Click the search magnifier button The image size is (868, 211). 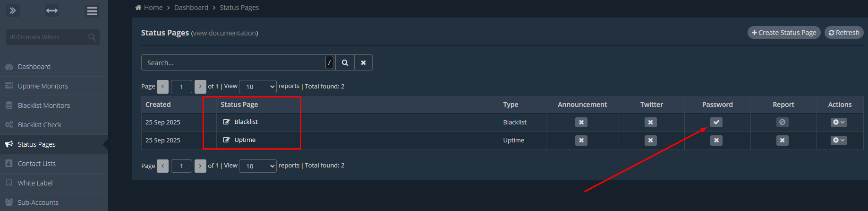345,62
